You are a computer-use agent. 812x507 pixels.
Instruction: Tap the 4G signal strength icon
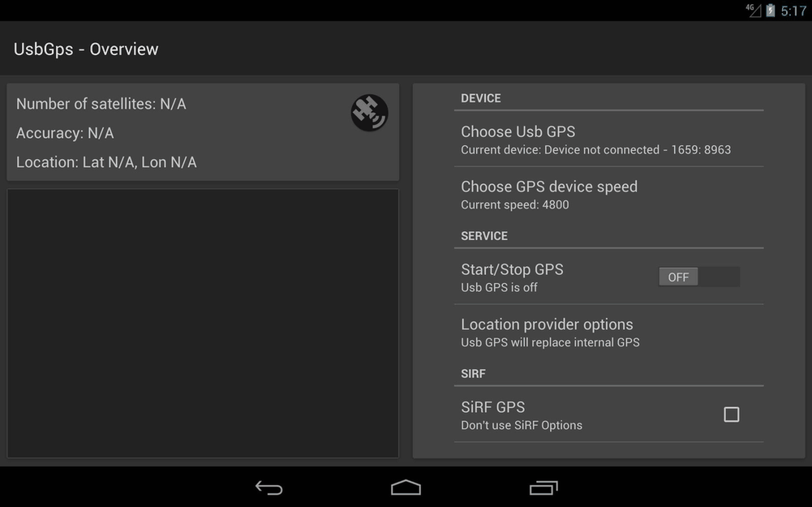[x=754, y=11]
